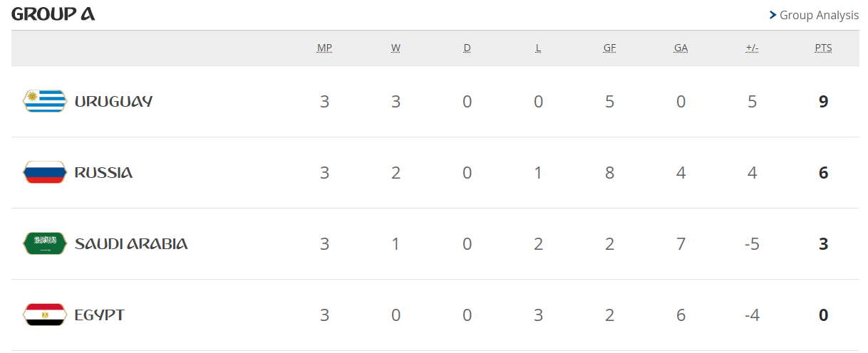868x353 pixels.
Task: Click the Uruguay flag icon
Action: click(44, 101)
